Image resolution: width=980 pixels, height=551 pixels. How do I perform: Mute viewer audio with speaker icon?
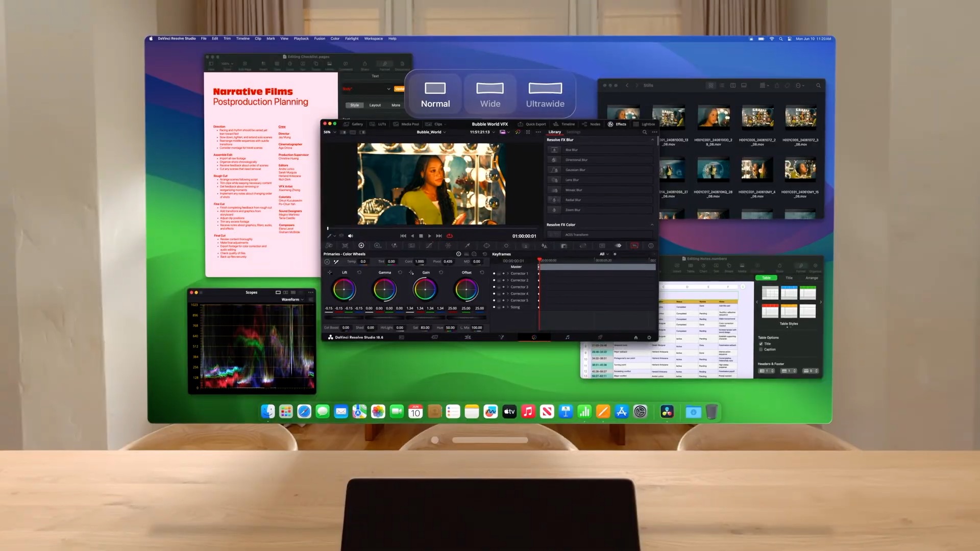[x=350, y=236]
